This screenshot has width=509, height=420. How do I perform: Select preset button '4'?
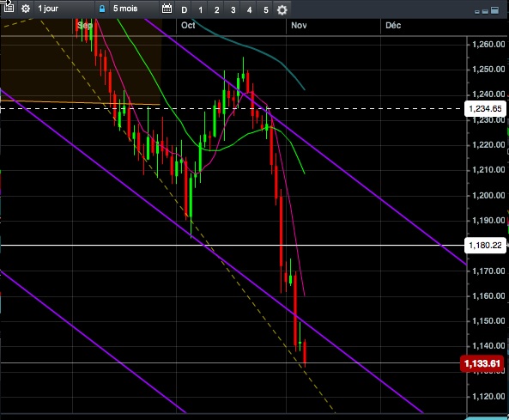249,9
